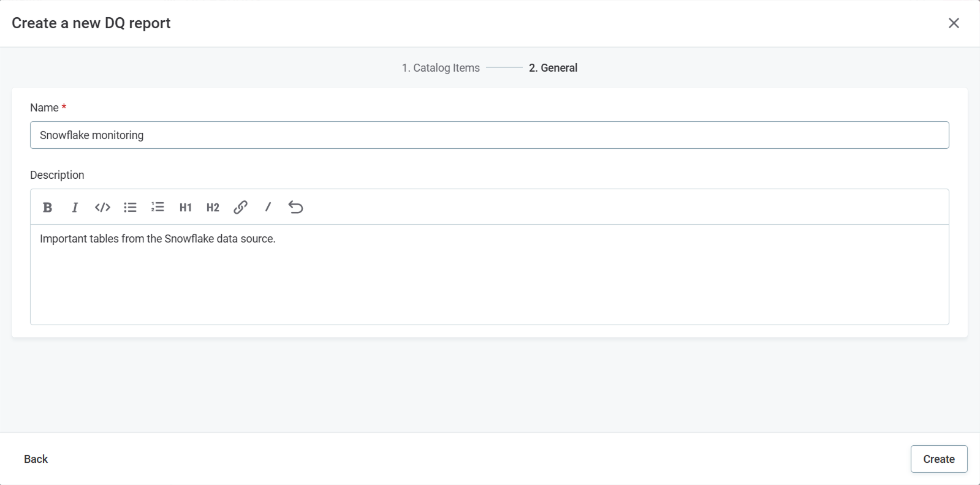Click the dialog title Create a new DQ report
The height and width of the screenshot is (485, 980).
click(x=91, y=23)
